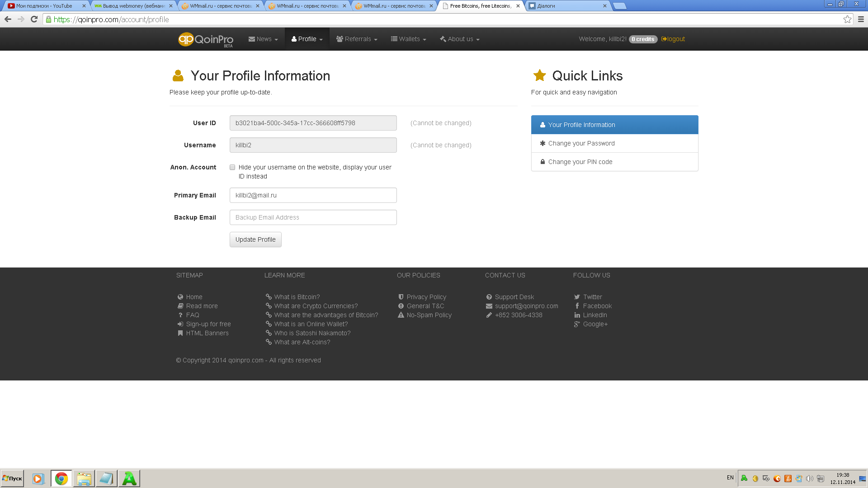Open Change your Password quick link
868x488 pixels.
[x=581, y=143]
